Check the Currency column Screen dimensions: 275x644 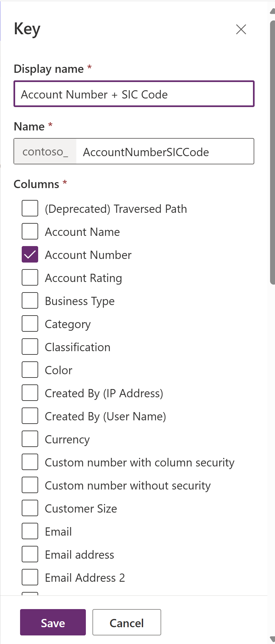click(30, 439)
